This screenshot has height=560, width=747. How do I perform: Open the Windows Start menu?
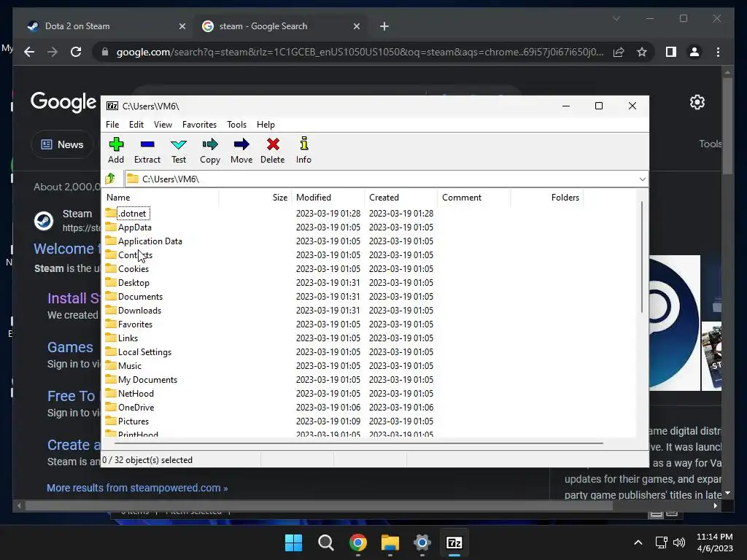click(x=293, y=542)
